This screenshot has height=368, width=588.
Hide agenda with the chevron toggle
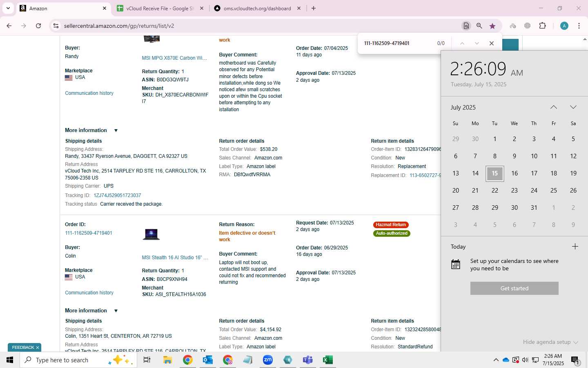[550, 342]
